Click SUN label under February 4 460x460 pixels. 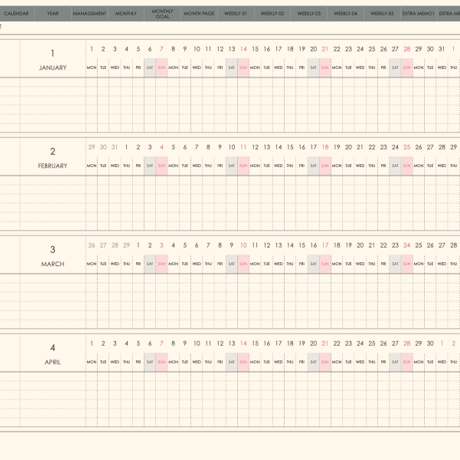coord(162,166)
